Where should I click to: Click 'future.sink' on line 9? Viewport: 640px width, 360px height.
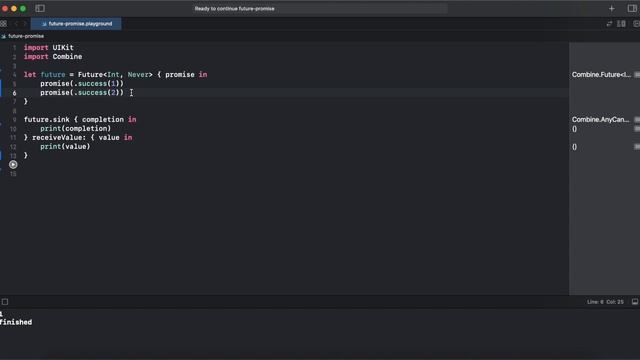pyautogui.click(x=47, y=120)
